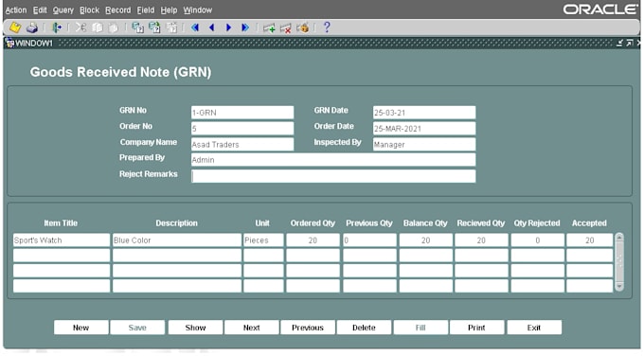Open the Help menu
Viewport: 644px width, 356px height.
click(169, 9)
